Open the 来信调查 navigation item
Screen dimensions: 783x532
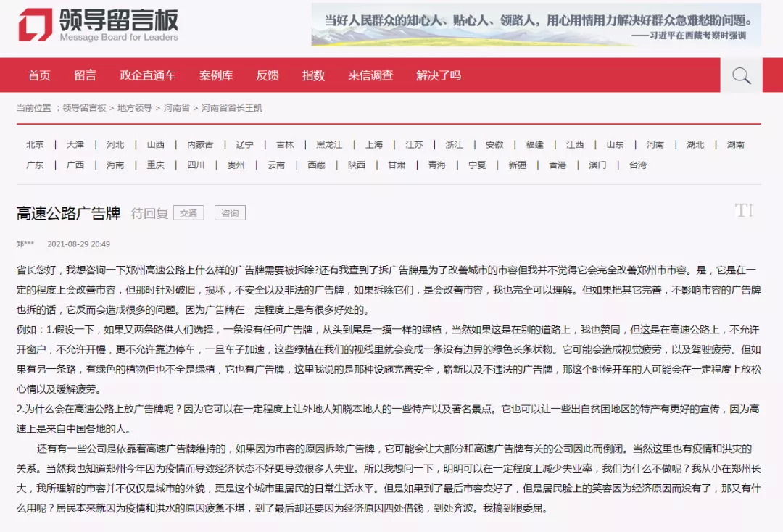[370, 75]
